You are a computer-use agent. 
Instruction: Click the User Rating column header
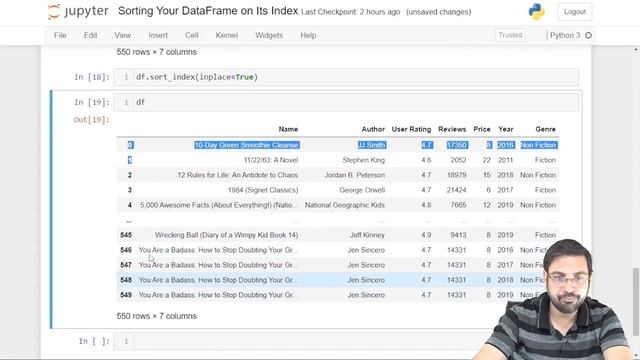tap(411, 129)
